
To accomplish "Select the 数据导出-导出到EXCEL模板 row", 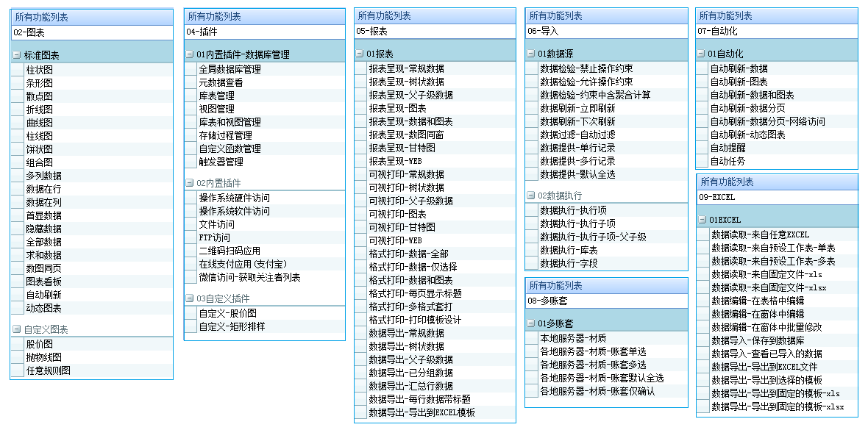I will pos(435,412).
